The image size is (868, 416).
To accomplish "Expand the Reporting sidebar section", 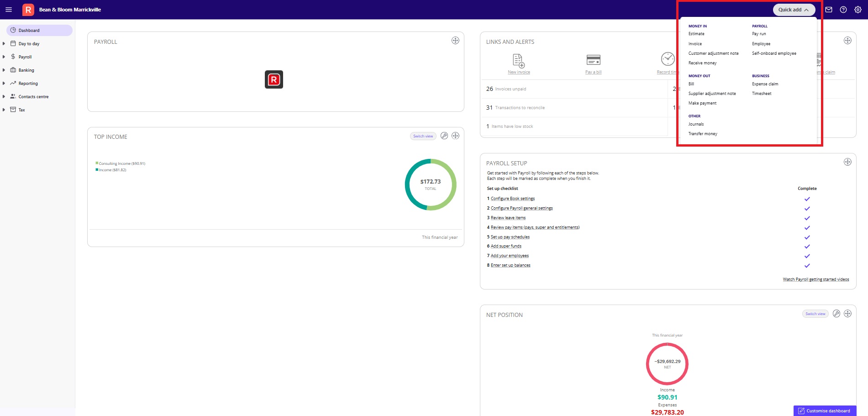I will (x=4, y=84).
